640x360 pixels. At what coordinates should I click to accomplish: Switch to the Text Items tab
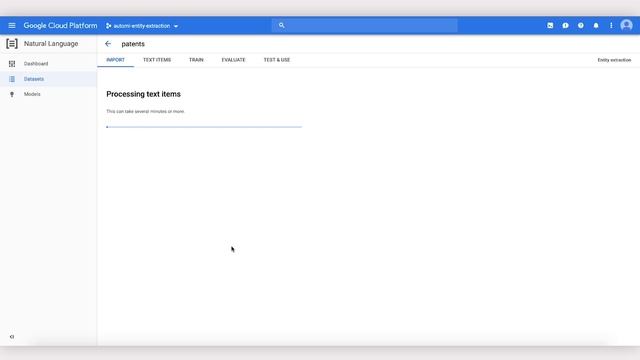[x=157, y=60]
